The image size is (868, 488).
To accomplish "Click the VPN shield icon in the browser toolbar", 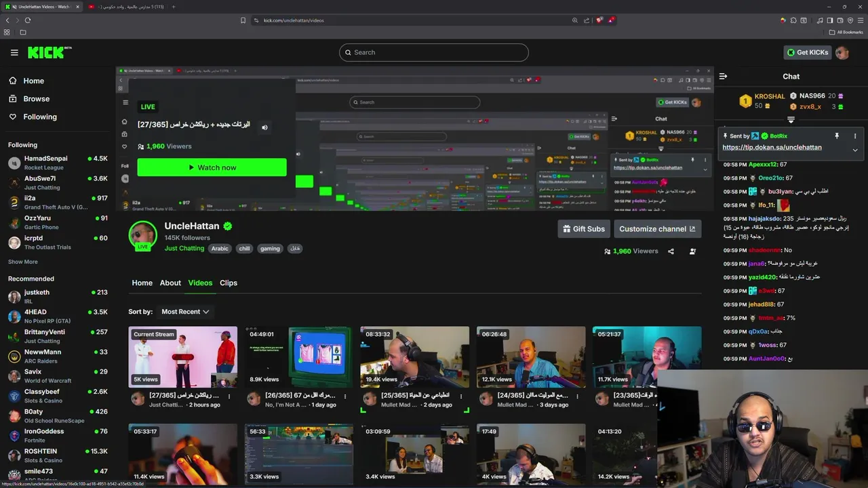I will [850, 20].
